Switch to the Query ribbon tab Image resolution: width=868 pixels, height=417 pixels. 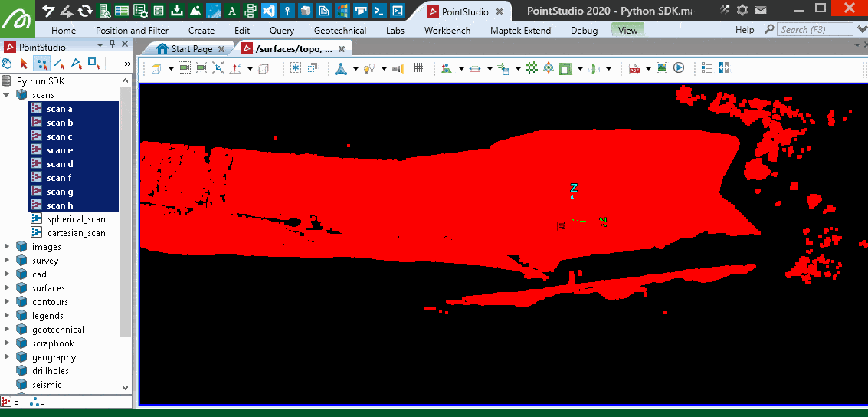(282, 31)
